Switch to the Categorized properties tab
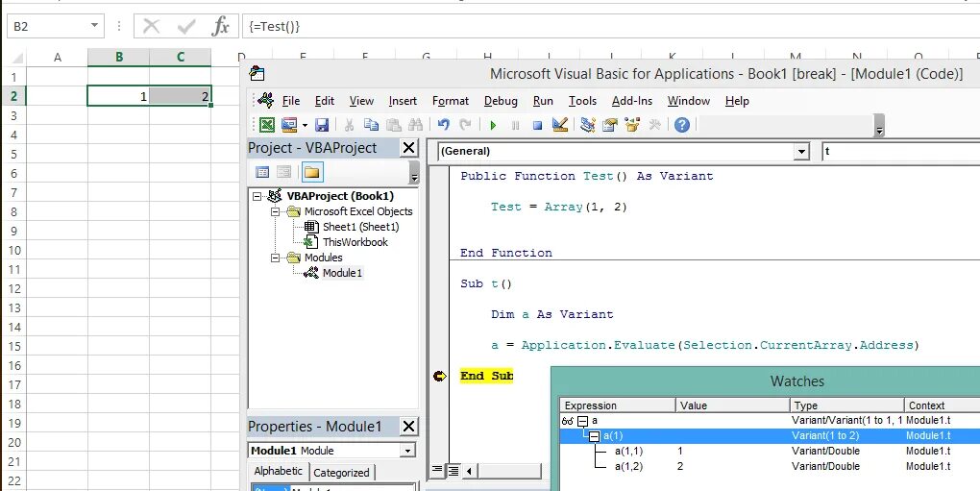This screenshot has width=980, height=491. (341, 473)
